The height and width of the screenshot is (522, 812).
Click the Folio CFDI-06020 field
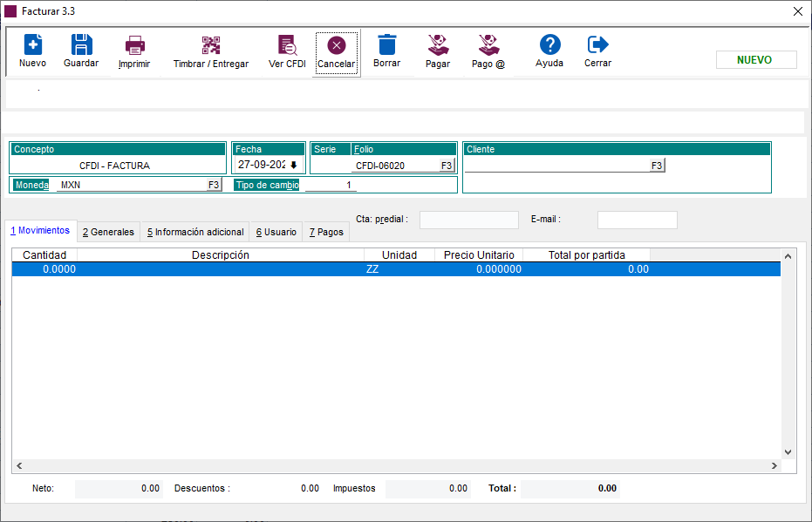click(396, 166)
